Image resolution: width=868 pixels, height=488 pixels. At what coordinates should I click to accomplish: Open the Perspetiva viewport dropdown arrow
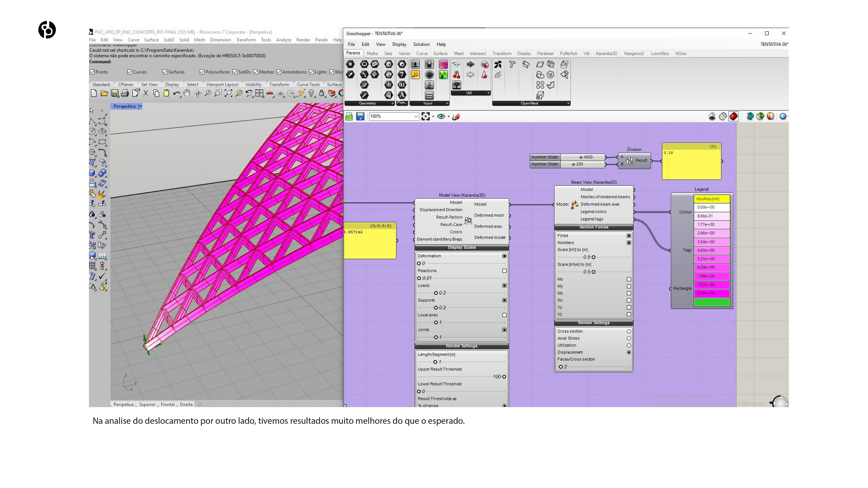pyautogui.click(x=141, y=106)
